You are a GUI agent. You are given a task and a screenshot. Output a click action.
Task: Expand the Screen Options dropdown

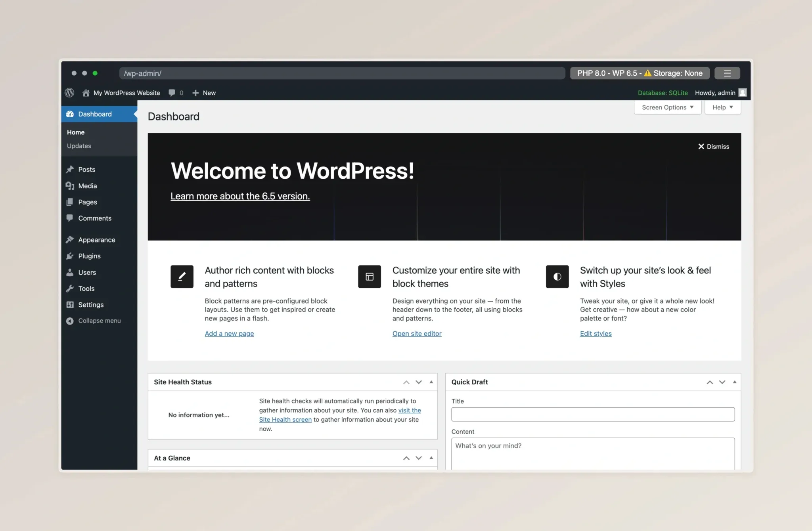(667, 107)
